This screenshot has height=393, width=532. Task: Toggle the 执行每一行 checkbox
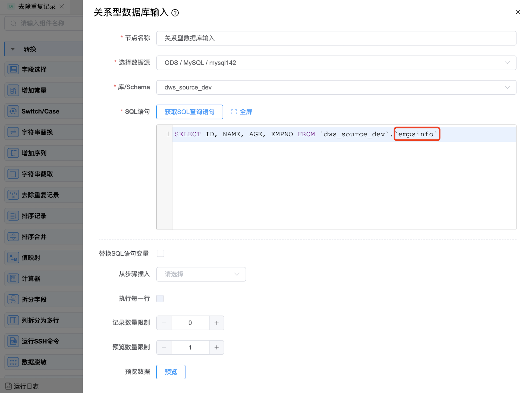(x=160, y=299)
